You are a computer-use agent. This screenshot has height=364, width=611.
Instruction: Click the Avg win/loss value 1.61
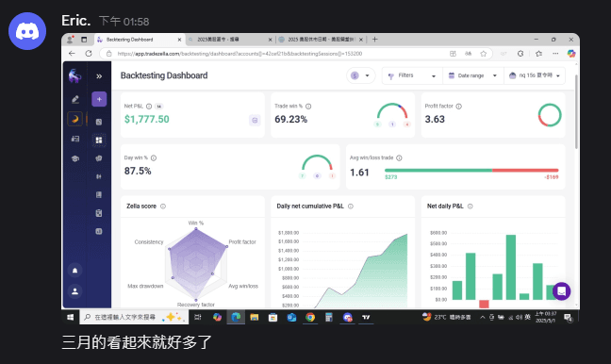coord(359,173)
